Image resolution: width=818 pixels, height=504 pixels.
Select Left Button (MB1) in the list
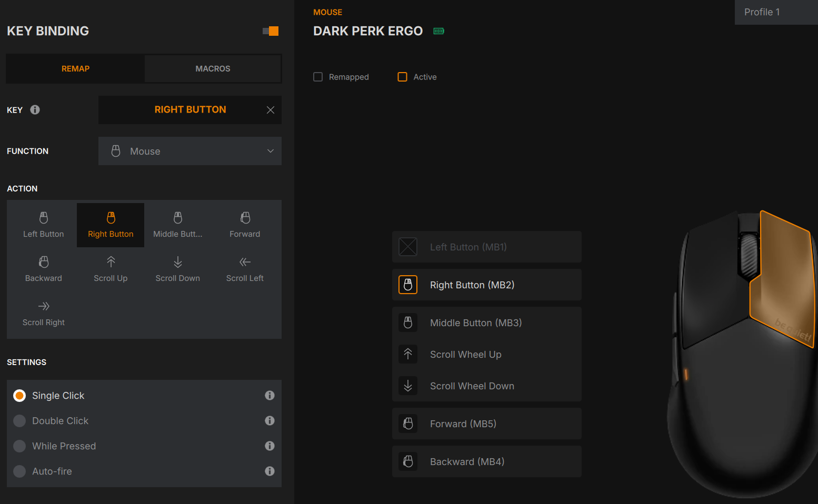(x=487, y=247)
